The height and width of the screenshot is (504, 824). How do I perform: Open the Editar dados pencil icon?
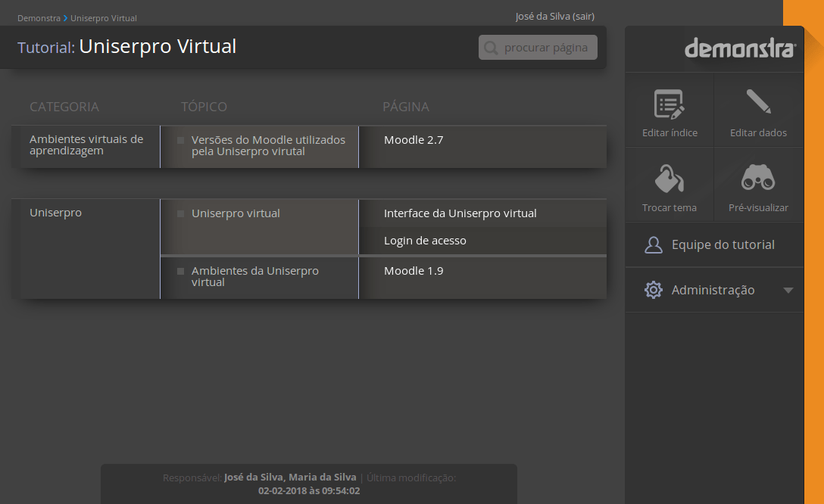pyautogui.click(x=758, y=103)
